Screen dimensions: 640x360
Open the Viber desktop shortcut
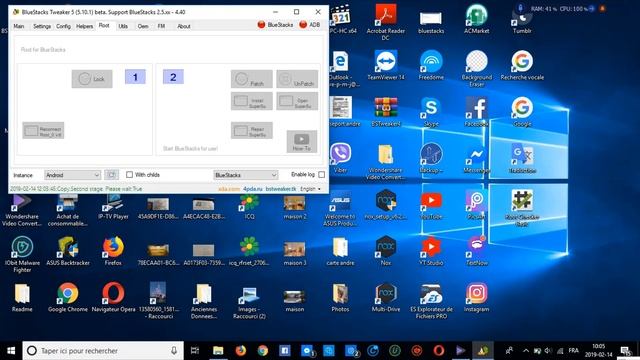[340, 158]
